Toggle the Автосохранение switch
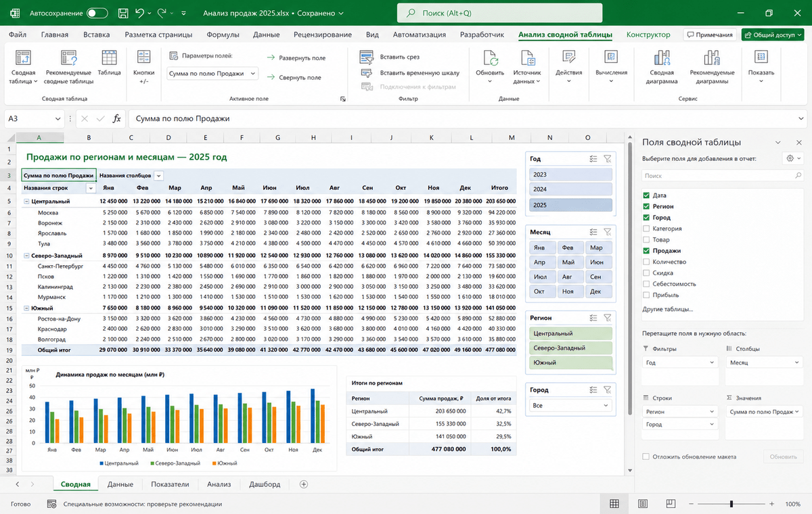Screen dimensions: 812x514 [97, 14]
